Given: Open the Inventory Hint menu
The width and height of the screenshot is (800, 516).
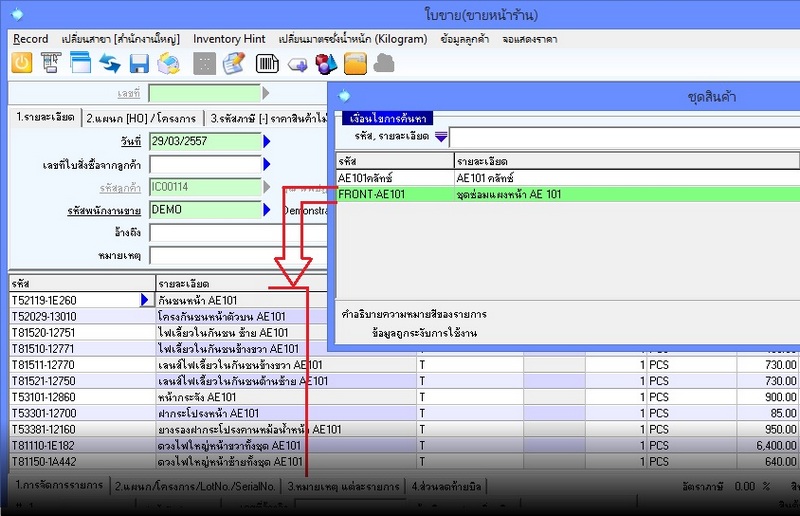Looking at the screenshot, I should (229, 39).
